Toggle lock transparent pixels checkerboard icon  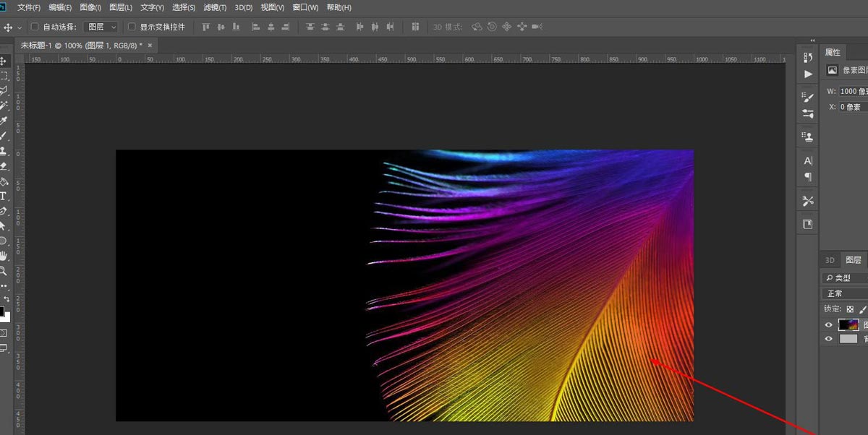coord(850,309)
